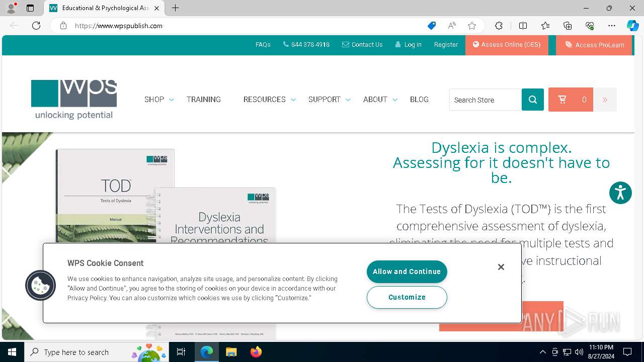This screenshot has height=362, width=644.
Task: Open the shopping cart icon
Action: tap(562, 100)
